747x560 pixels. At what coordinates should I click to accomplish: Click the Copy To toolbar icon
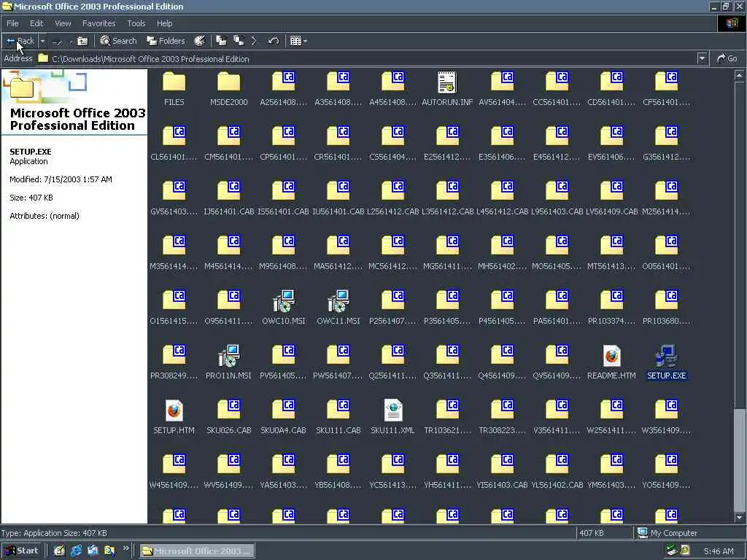coord(239,41)
